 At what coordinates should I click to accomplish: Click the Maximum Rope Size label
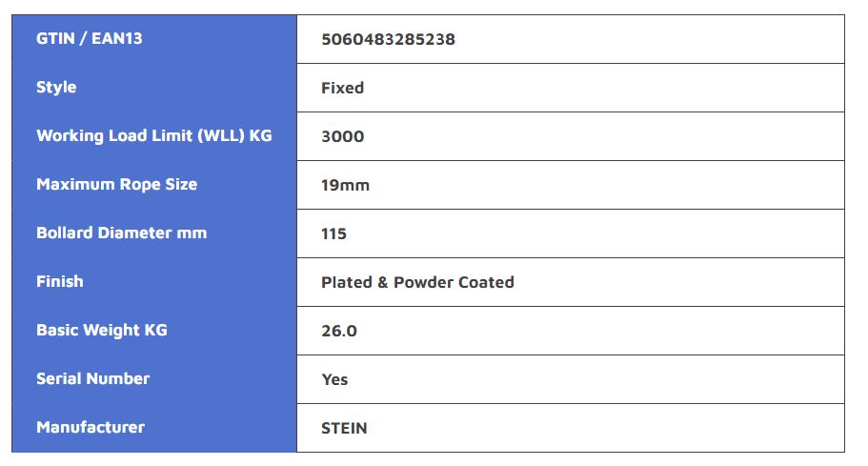tap(116, 185)
